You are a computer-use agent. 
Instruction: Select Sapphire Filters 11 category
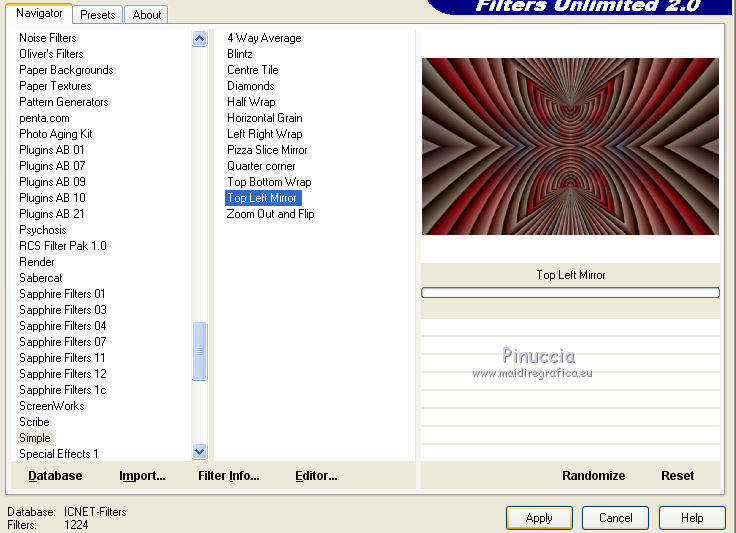[62, 358]
